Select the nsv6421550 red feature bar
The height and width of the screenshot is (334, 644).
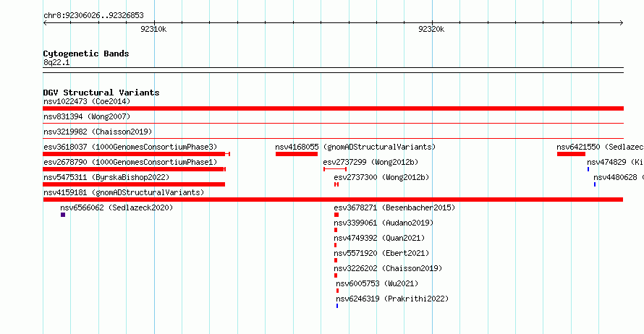572,154
